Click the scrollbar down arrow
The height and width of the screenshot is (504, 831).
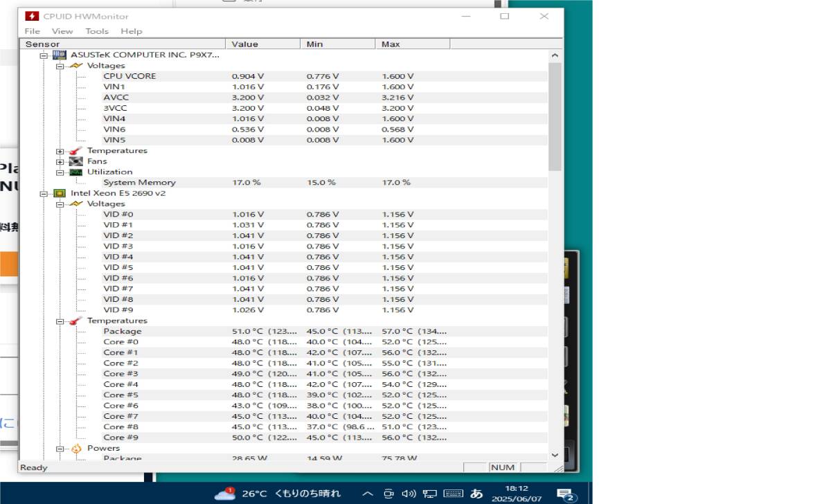555,455
